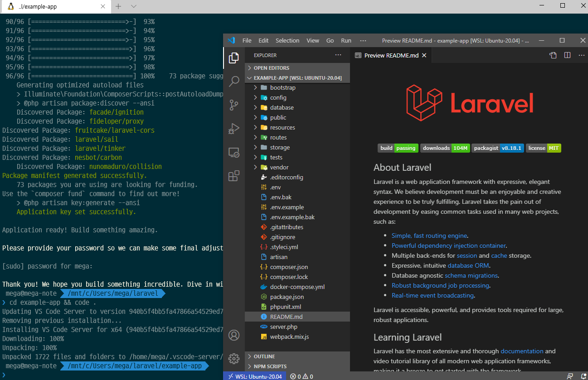
Task: Open the 'documentation' link
Action: tap(522, 351)
